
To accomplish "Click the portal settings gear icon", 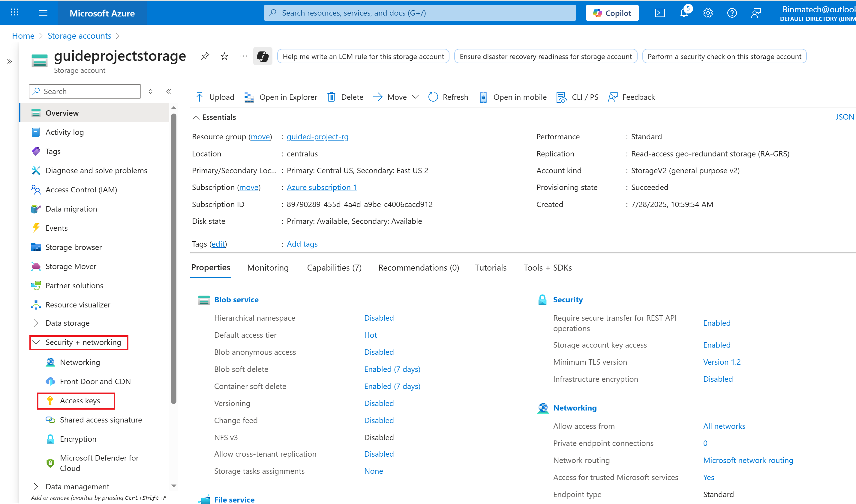I will 708,13.
